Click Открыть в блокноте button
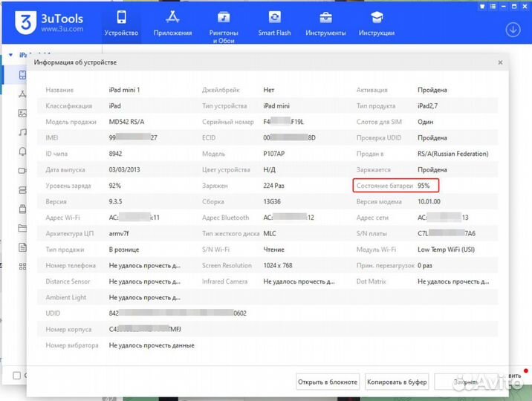Image resolution: width=532 pixels, height=401 pixels. [328, 382]
